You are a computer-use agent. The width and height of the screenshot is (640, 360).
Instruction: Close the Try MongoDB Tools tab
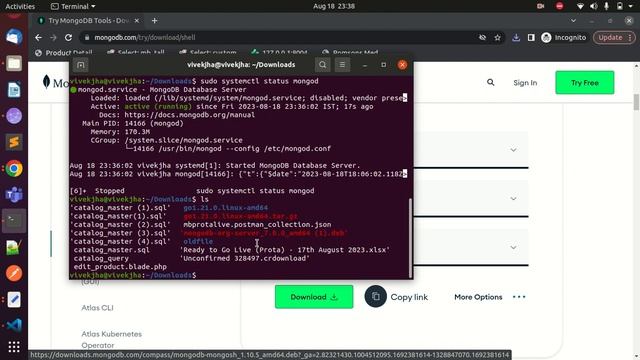(x=137, y=20)
